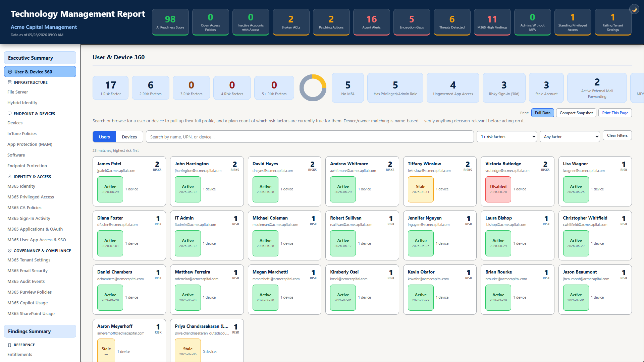Open Priya Chandrasekaran user card

pos(207,340)
